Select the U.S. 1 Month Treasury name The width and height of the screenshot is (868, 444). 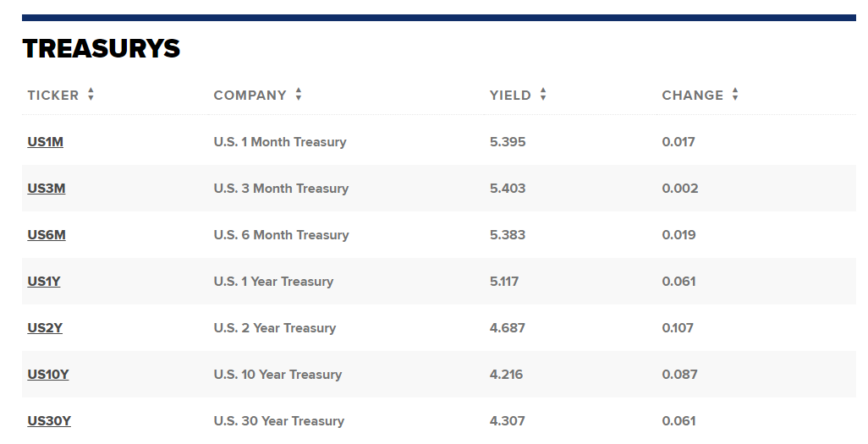coord(280,142)
